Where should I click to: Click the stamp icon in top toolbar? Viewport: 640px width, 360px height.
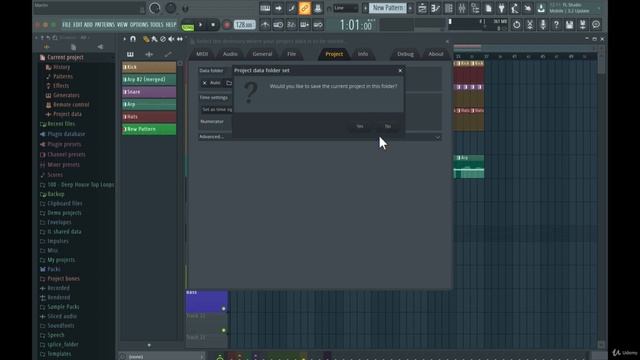(318, 8)
